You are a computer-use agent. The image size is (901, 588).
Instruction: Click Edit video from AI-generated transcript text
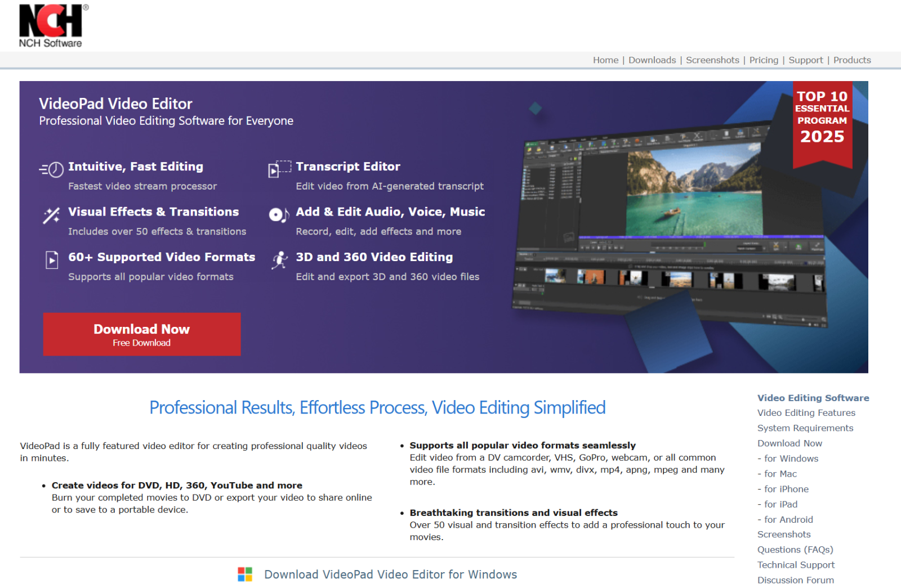(x=390, y=186)
